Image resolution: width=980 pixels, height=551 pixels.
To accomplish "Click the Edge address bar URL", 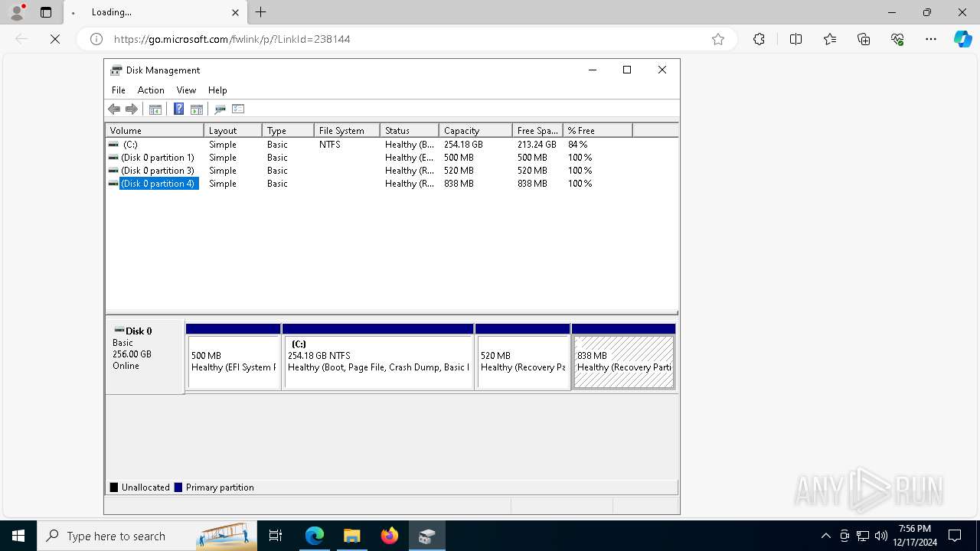I will point(232,39).
